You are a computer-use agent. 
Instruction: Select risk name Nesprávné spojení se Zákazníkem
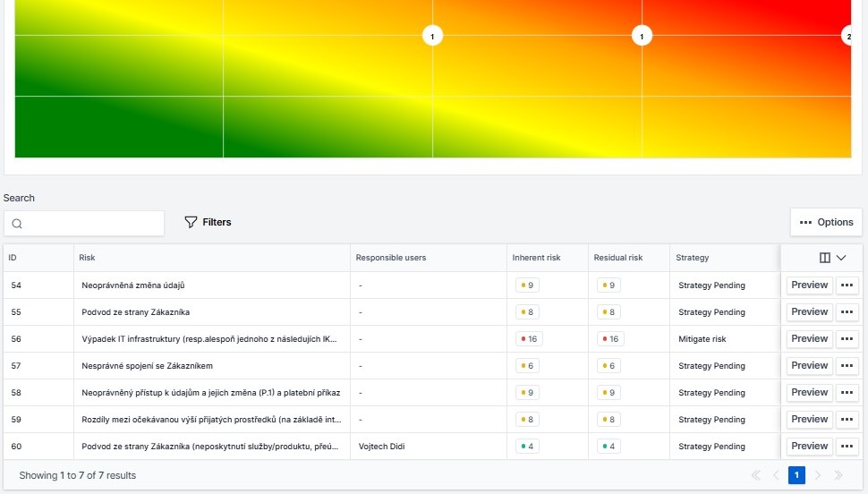148,365
